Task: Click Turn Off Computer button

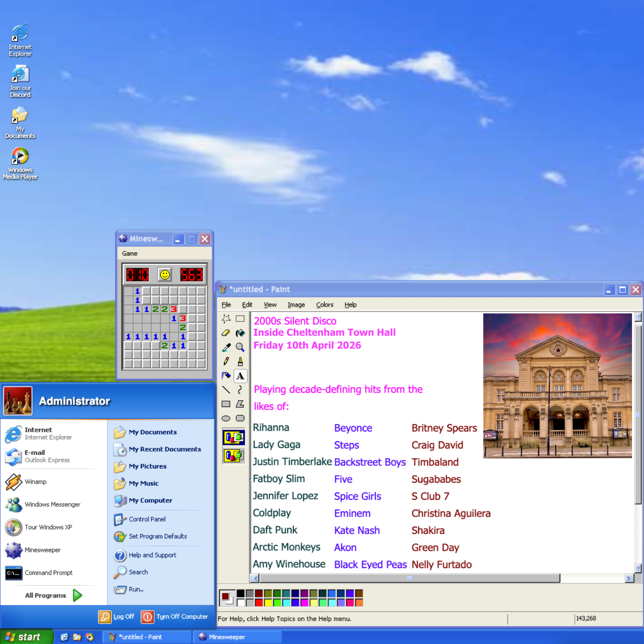Action: [x=175, y=617]
